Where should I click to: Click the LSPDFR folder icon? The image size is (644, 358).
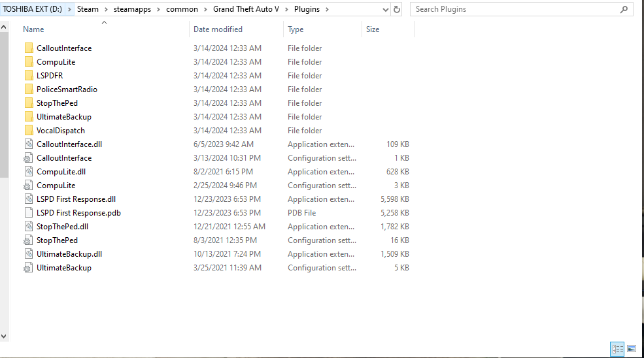tap(29, 76)
